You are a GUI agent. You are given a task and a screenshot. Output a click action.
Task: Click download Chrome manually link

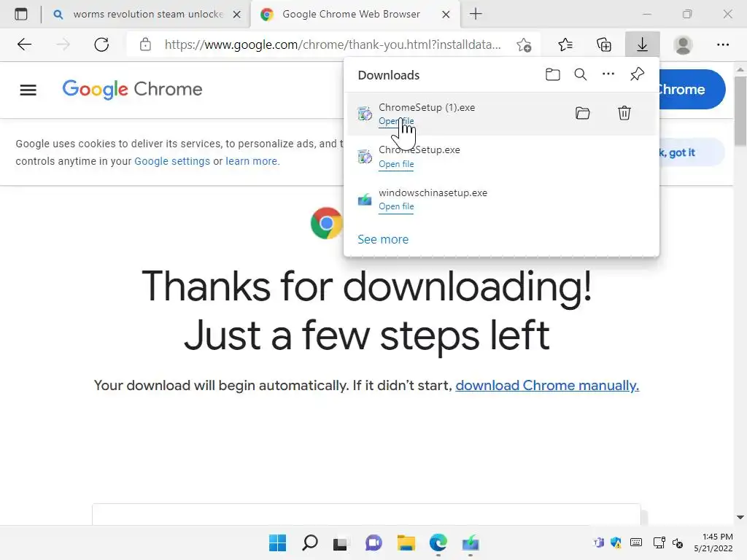pos(547,385)
